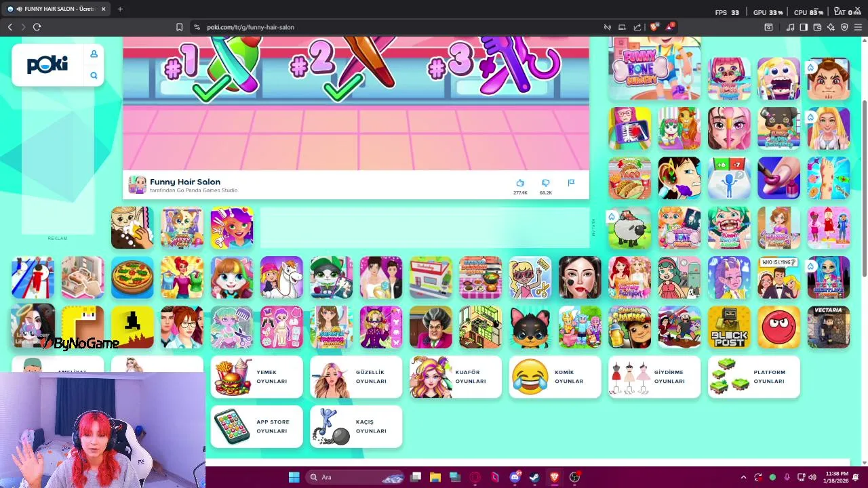The width and height of the screenshot is (868, 488).
Task: Open Güzellik Oyunları category
Action: pos(356,377)
